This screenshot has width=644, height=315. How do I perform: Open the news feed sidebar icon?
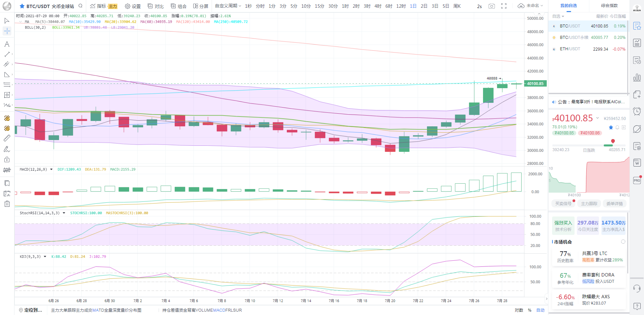[x=637, y=43]
